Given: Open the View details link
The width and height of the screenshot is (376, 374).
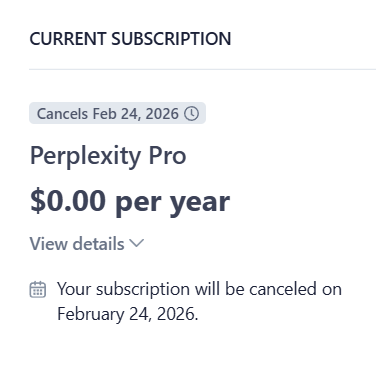Looking at the screenshot, I should [x=87, y=243].
